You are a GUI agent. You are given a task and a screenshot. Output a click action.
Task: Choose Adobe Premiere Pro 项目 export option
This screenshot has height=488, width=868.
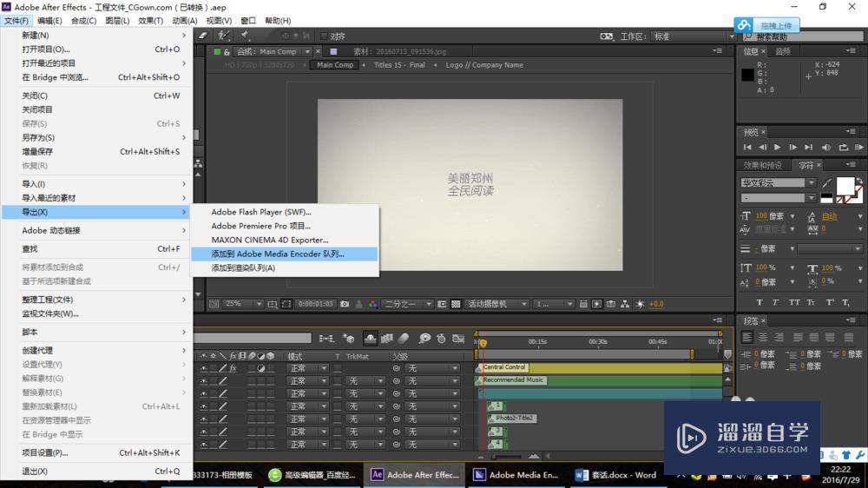coord(285,226)
